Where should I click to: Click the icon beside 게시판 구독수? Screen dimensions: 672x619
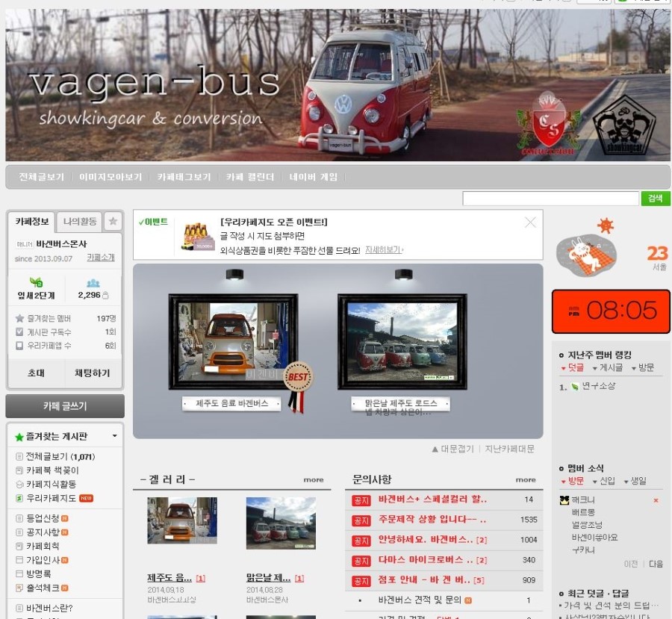click(x=19, y=332)
